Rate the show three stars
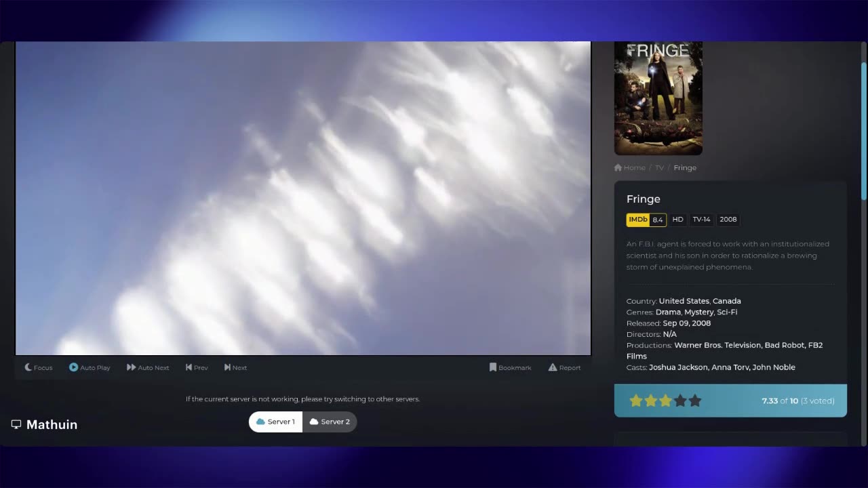Screen dimensions: 868x488 (665, 401)
